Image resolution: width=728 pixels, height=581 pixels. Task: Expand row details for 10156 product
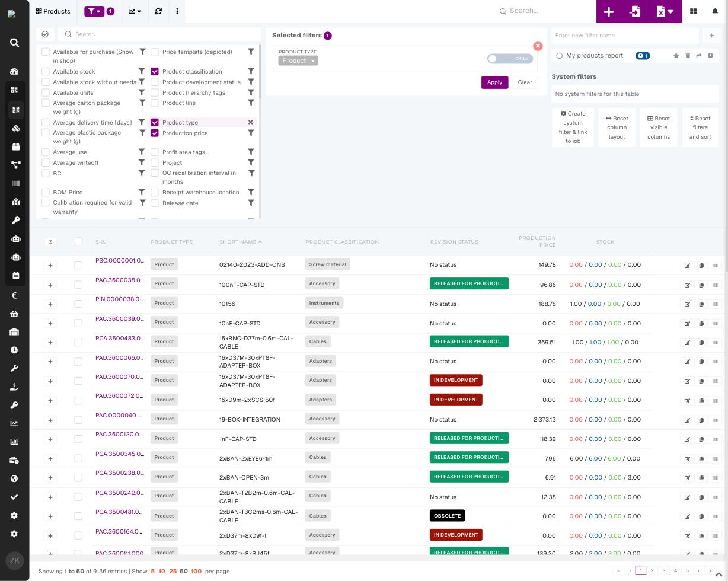(x=50, y=304)
